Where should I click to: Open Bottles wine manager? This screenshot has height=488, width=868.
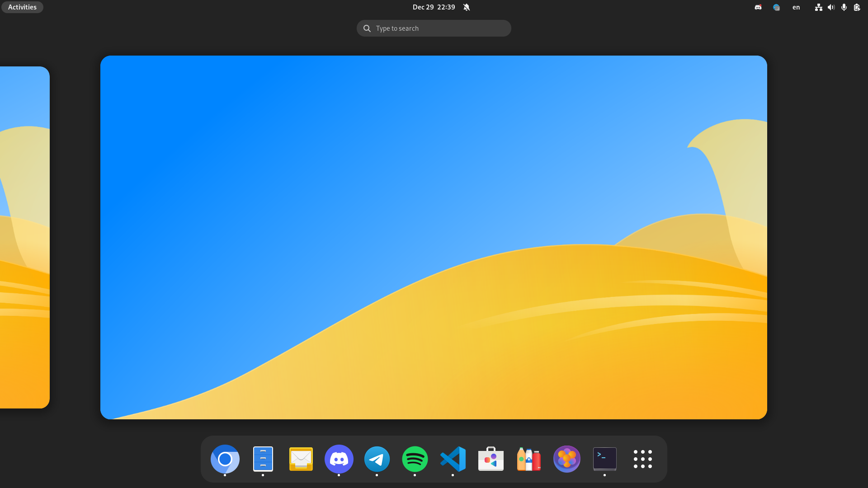point(528,459)
